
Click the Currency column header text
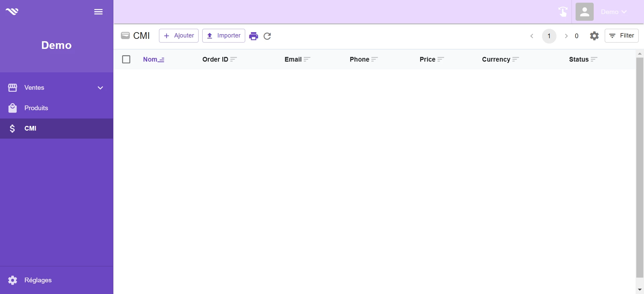click(x=496, y=59)
